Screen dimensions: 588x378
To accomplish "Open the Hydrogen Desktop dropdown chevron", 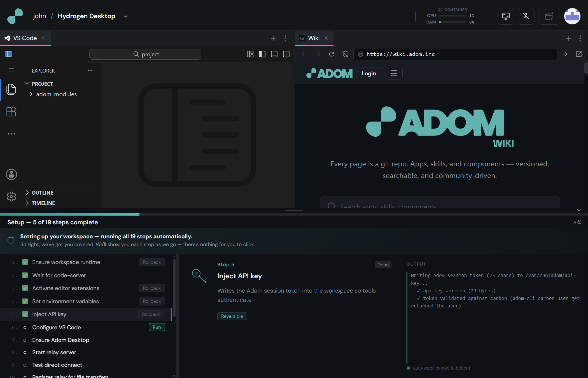I will pyautogui.click(x=125, y=16).
